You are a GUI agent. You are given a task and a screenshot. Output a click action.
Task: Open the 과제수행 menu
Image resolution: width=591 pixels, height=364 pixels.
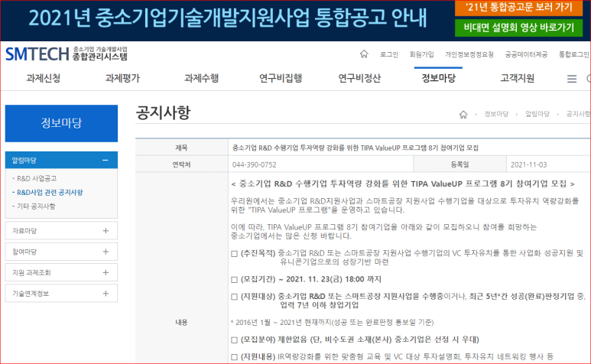201,78
